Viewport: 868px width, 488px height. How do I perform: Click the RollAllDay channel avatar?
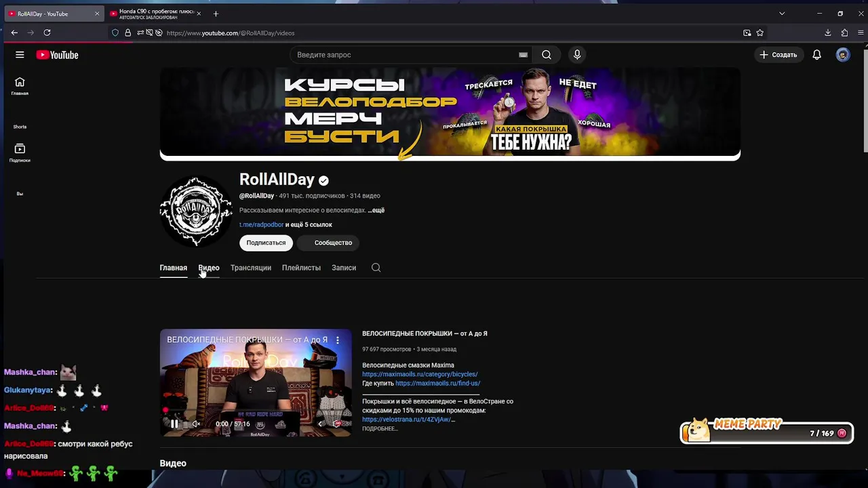click(196, 211)
